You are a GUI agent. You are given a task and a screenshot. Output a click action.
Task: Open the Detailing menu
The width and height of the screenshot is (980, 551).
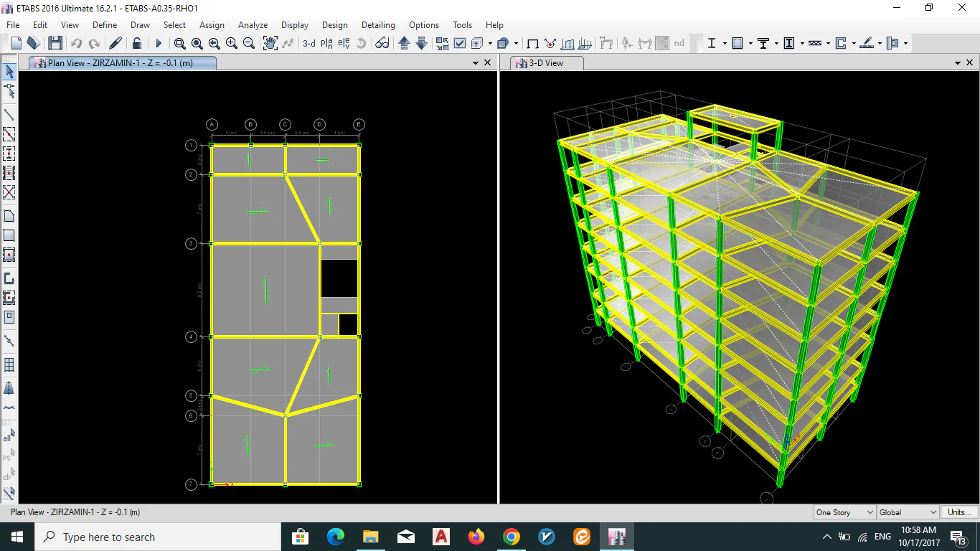pyautogui.click(x=378, y=25)
